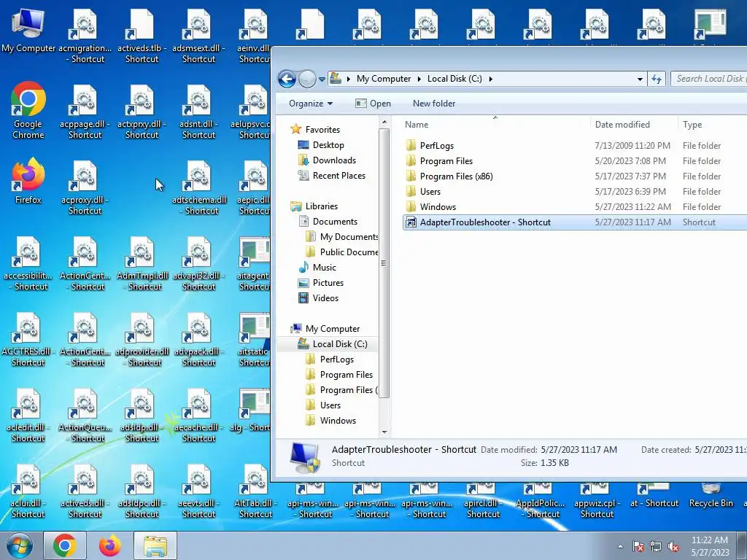Screen dimensions: 747x560
Task: Click navigation pane scrollbar down arrow
Action: pyautogui.click(x=384, y=432)
